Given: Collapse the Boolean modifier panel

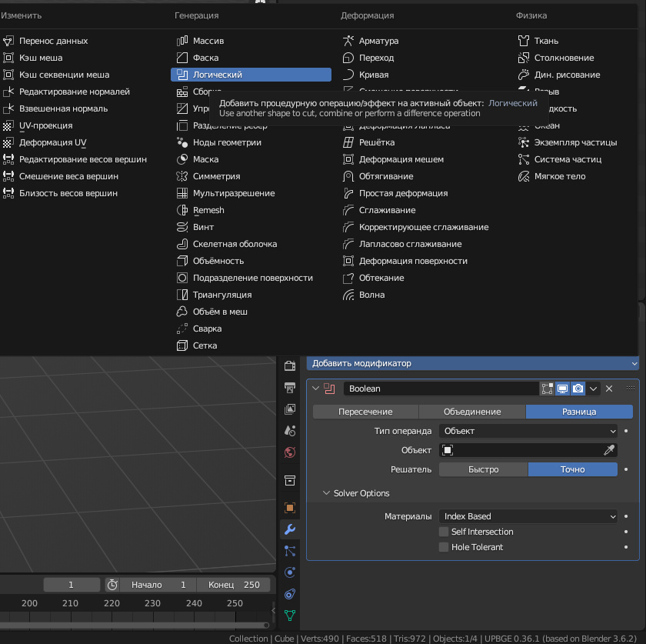Looking at the screenshot, I should [315, 389].
